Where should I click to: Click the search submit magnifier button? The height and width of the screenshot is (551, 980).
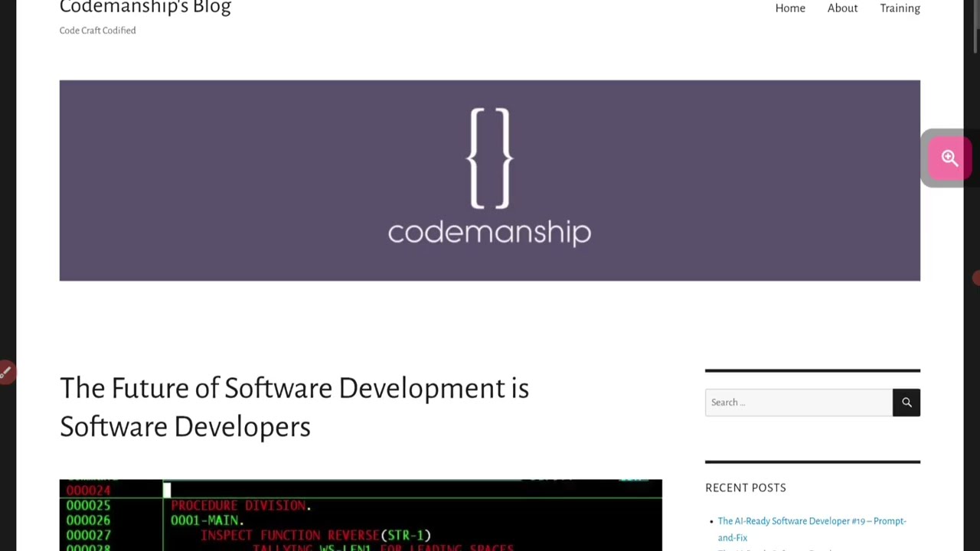tap(906, 403)
